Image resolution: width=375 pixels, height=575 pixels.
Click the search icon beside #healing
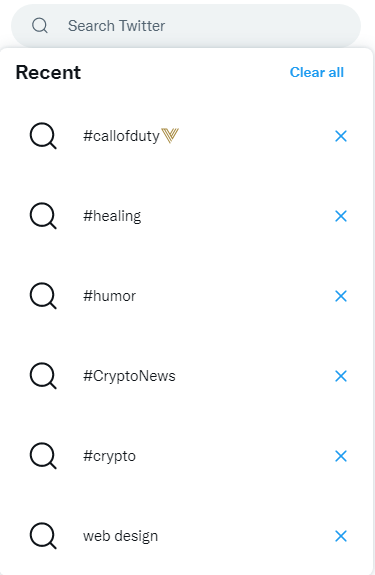43,216
